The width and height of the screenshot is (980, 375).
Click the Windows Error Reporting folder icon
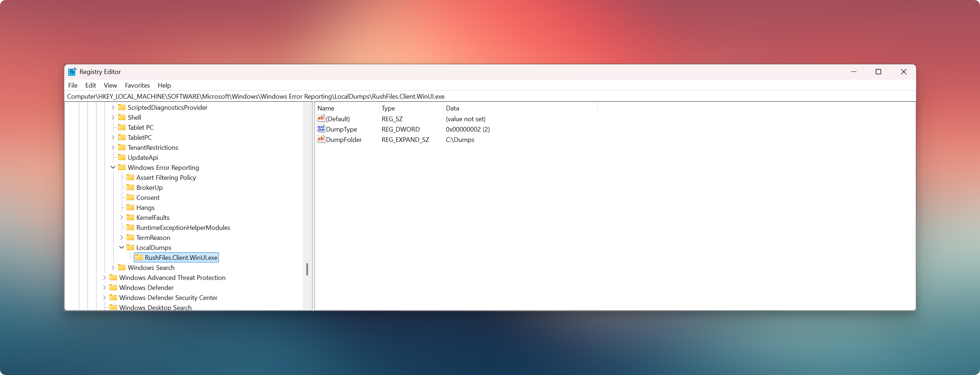click(122, 167)
